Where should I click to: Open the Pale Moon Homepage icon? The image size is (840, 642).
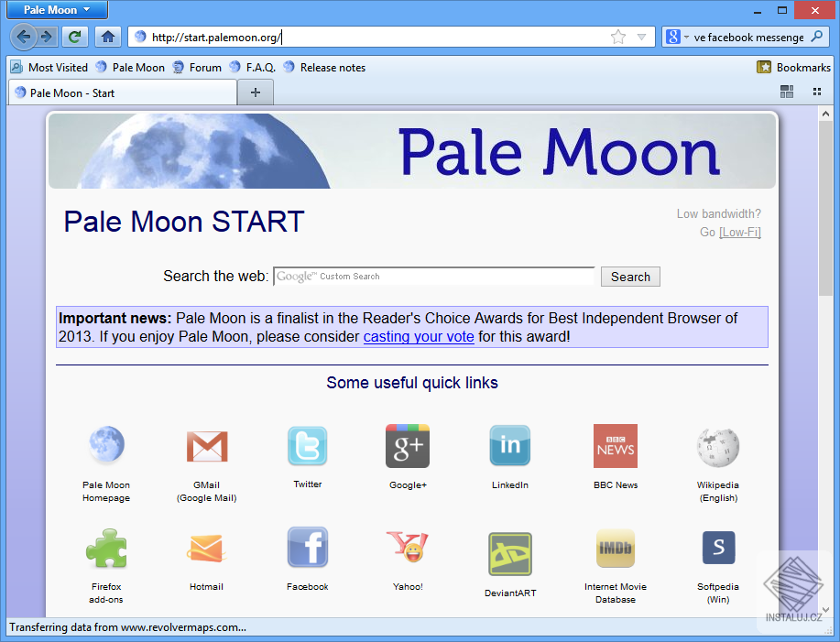[x=106, y=446]
